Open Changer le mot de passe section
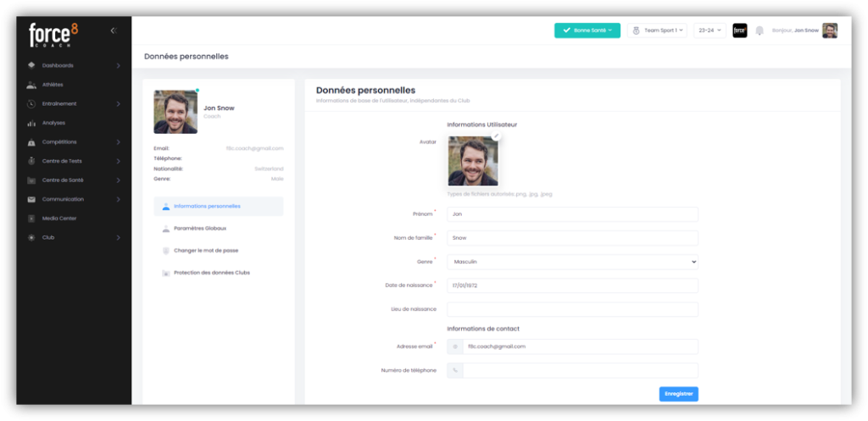868x421 pixels. [x=206, y=250]
